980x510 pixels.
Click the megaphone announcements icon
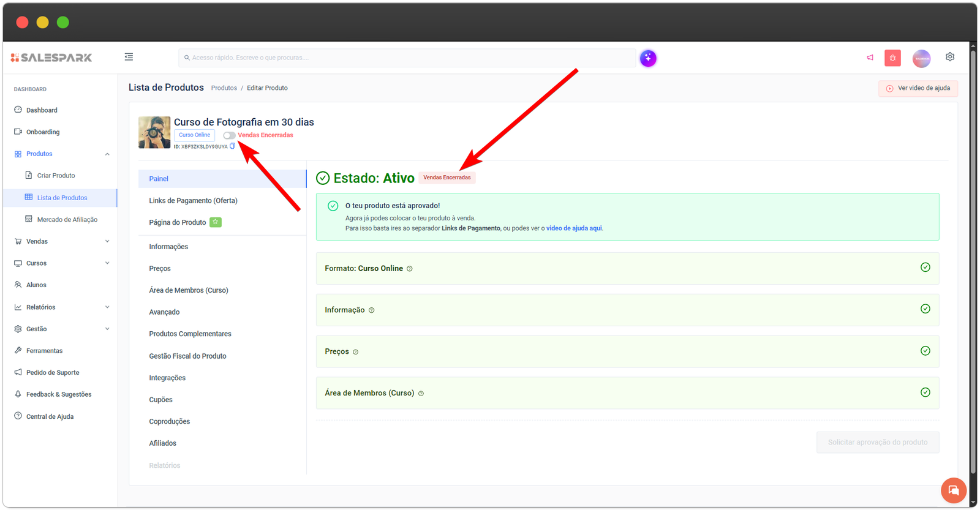[870, 58]
